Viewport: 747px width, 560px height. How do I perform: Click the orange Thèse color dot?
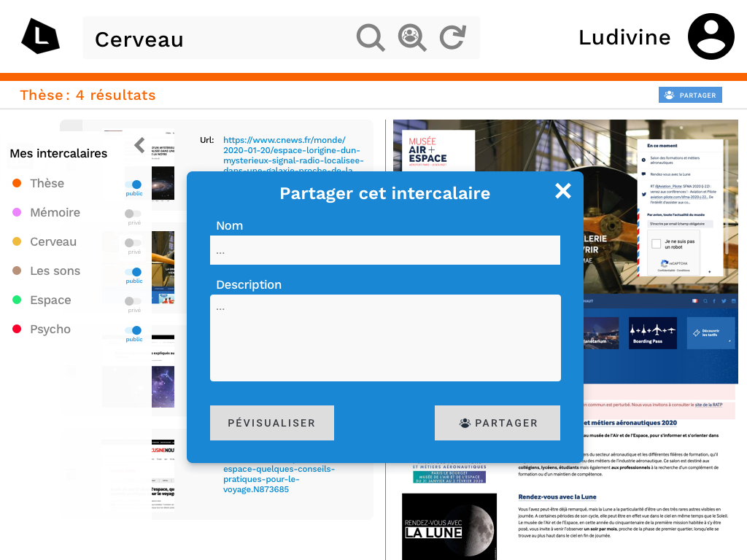(x=17, y=183)
